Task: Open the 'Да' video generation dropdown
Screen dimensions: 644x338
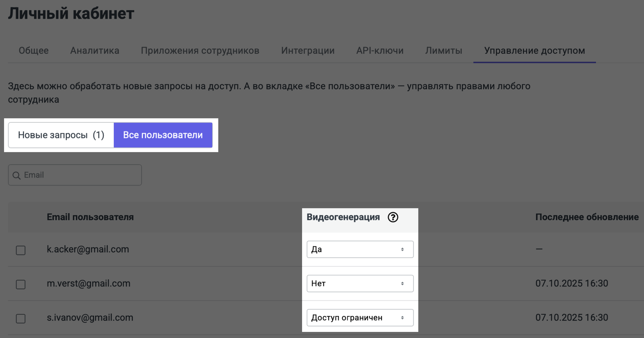Action: tap(360, 249)
